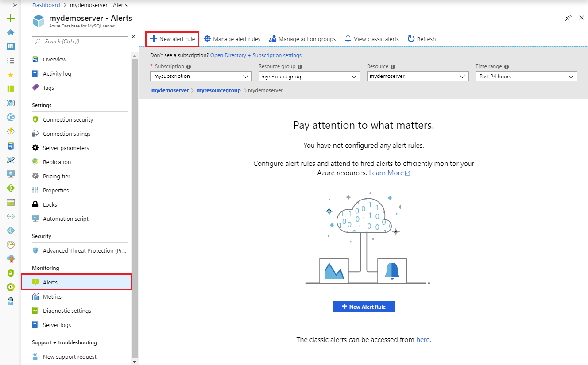Open All resources green grid icon

click(11, 89)
